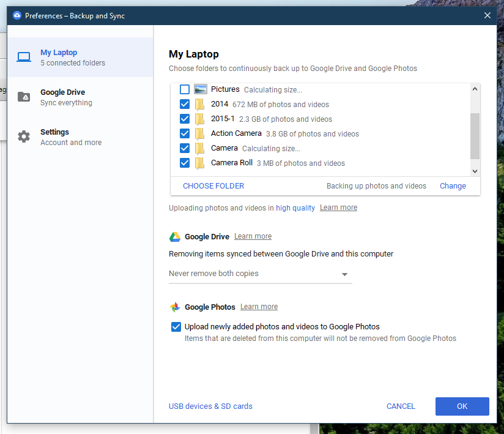Click the Pictures library thumbnail icon

click(x=201, y=89)
